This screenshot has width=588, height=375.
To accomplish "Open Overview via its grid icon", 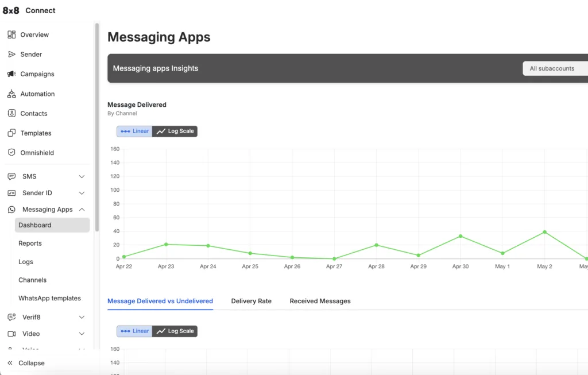I will pyautogui.click(x=11, y=34).
